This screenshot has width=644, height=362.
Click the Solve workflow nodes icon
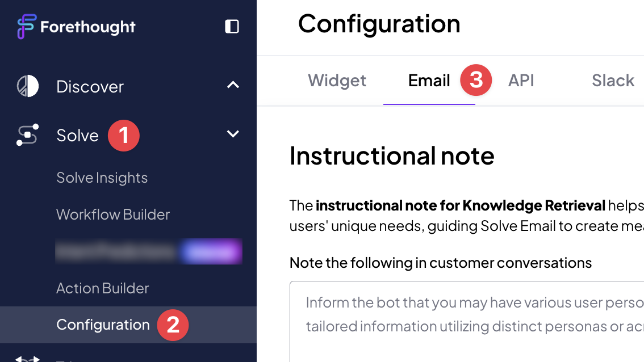(27, 135)
